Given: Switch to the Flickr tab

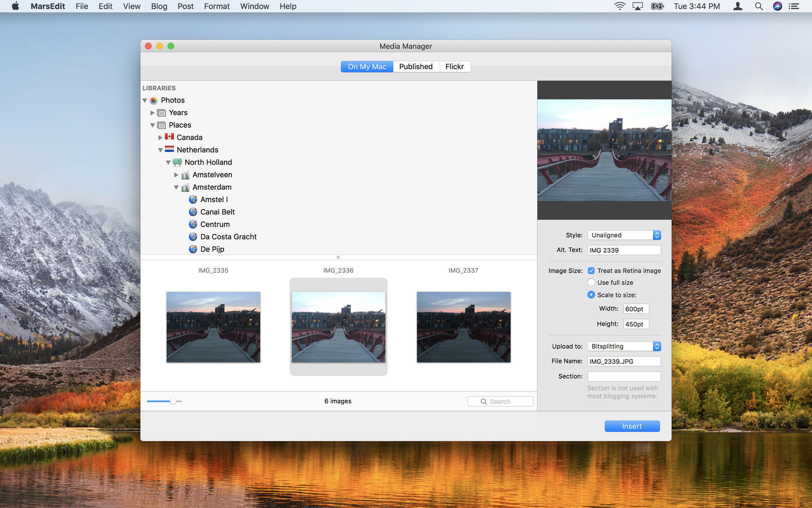Looking at the screenshot, I should click(x=454, y=67).
